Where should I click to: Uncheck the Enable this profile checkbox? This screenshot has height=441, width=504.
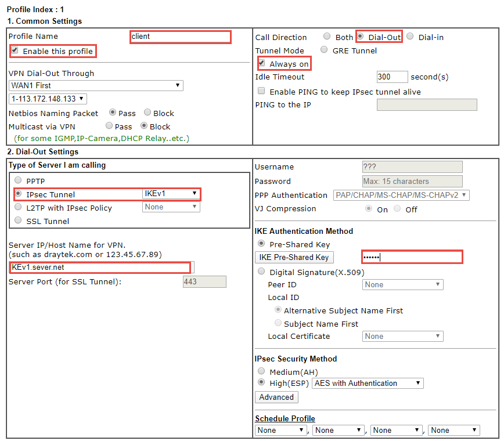click(15, 51)
